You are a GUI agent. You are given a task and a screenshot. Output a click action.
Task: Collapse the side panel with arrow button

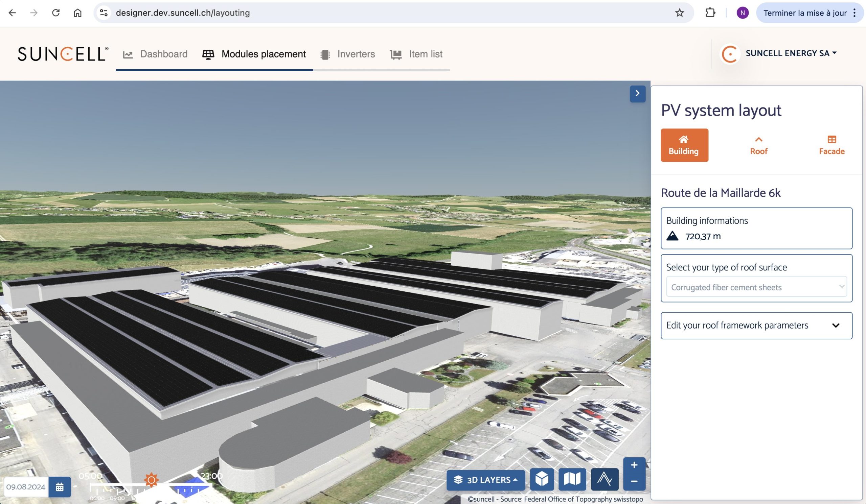pos(637,93)
